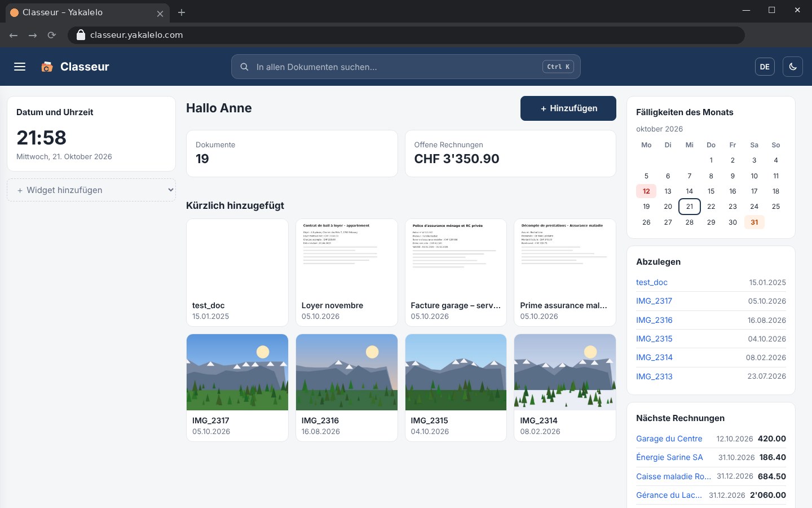Select today, day 21, in calendar
812x508 pixels.
(x=690, y=207)
